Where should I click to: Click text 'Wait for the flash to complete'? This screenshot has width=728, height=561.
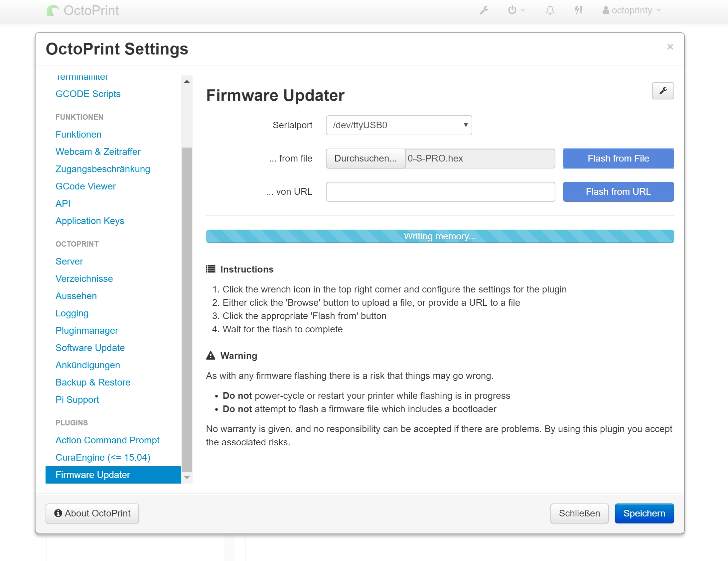[x=283, y=329]
